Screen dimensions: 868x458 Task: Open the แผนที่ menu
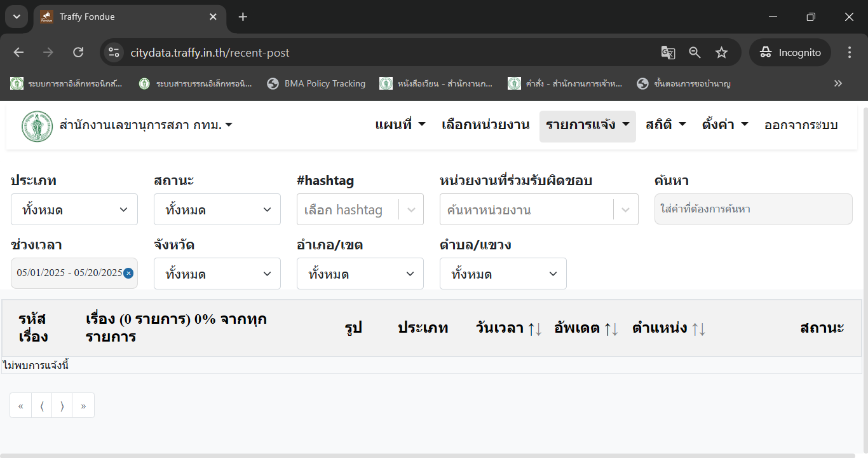pyautogui.click(x=400, y=125)
